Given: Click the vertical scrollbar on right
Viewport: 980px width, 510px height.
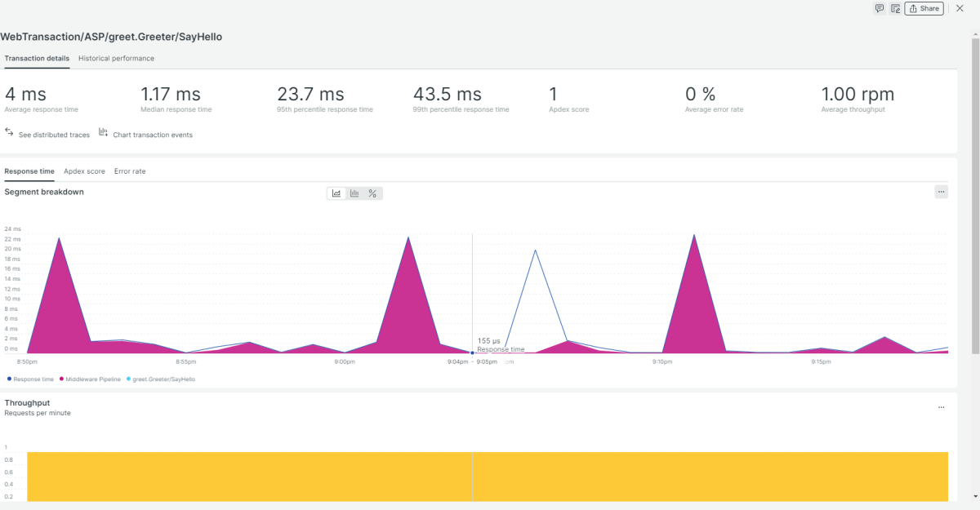Looking at the screenshot, I should [x=975, y=196].
